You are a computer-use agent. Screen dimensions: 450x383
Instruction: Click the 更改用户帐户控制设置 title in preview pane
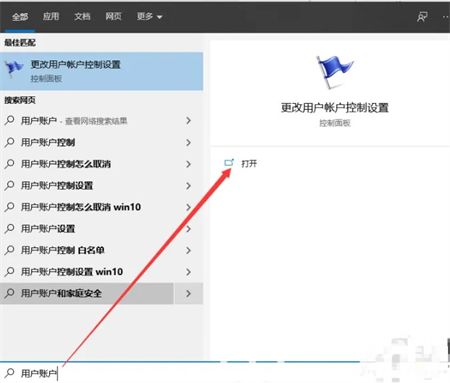335,108
